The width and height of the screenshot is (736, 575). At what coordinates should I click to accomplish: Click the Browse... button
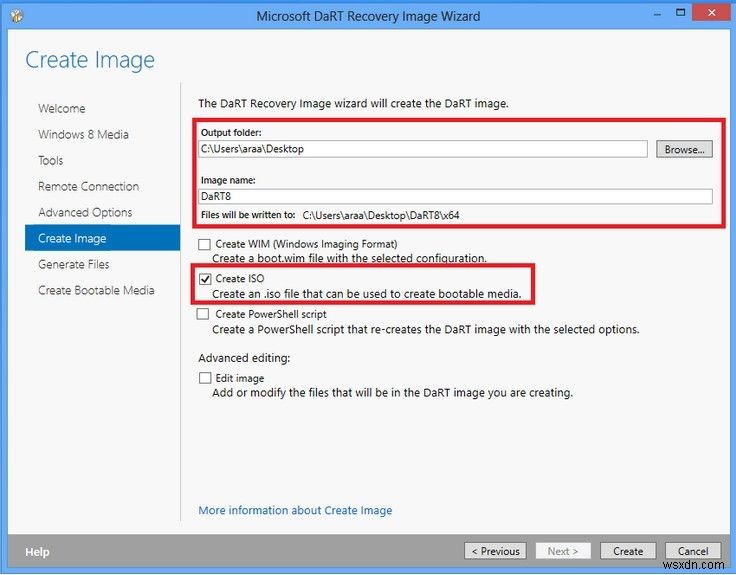pyautogui.click(x=684, y=149)
